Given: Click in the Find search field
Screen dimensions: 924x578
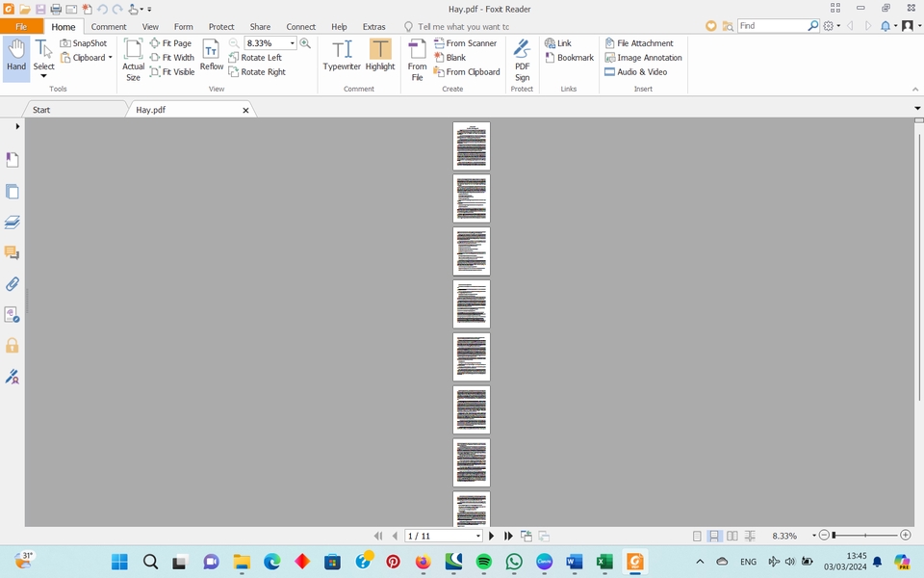Looking at the screenshot, I should pos(772,26).
